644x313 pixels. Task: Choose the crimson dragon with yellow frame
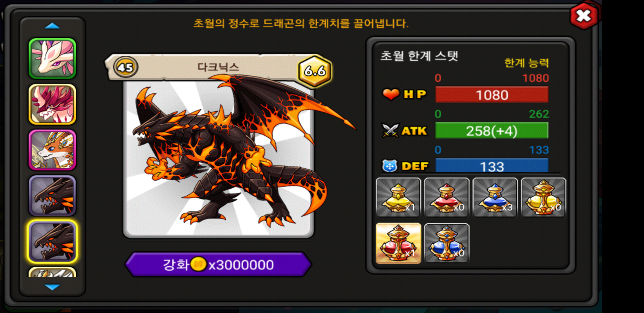click(52, 104)
